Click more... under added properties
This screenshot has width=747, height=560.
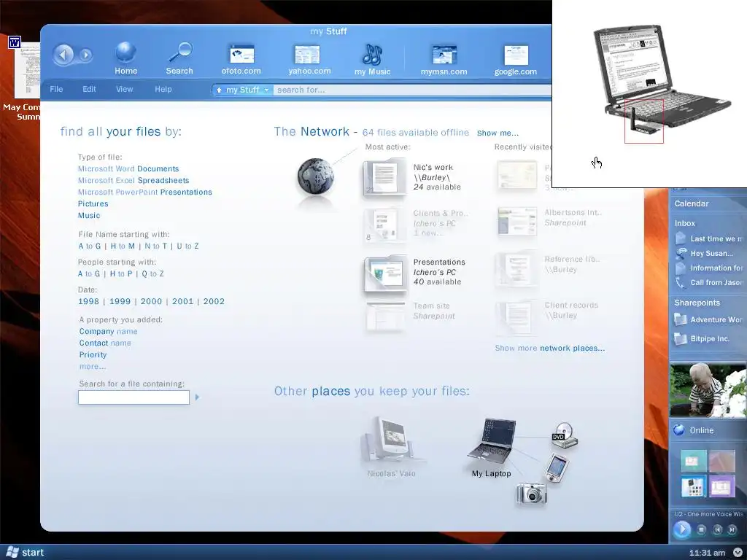coord(93,367)
